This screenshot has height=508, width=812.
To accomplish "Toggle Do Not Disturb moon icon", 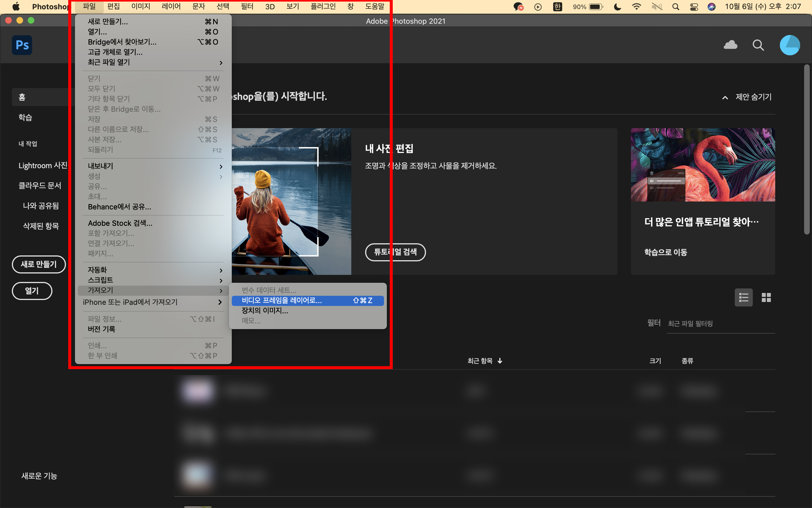I will coord(617,7).
